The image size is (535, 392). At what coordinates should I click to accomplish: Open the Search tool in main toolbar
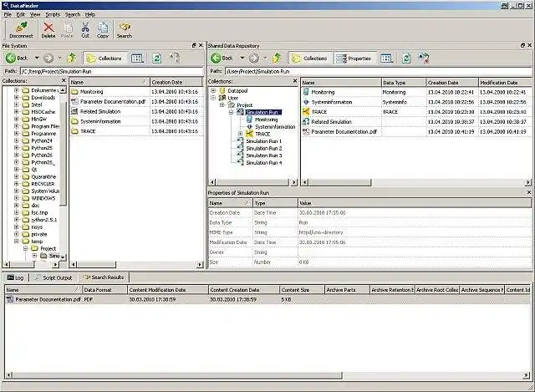[x=125, y=30]
